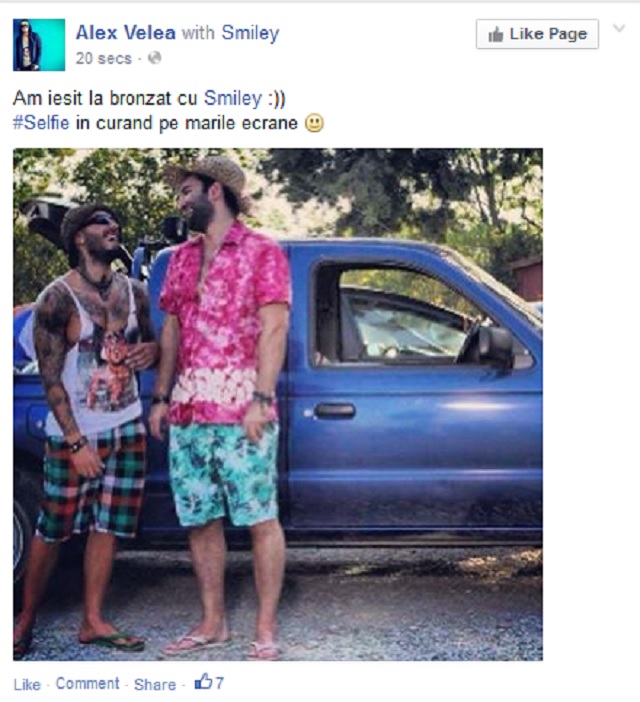Image resolution: width=640 pixels, height=702 pixels.
Task: Open Alex Velea's profile picture thumbnail
Action: [x=39, y=45]
